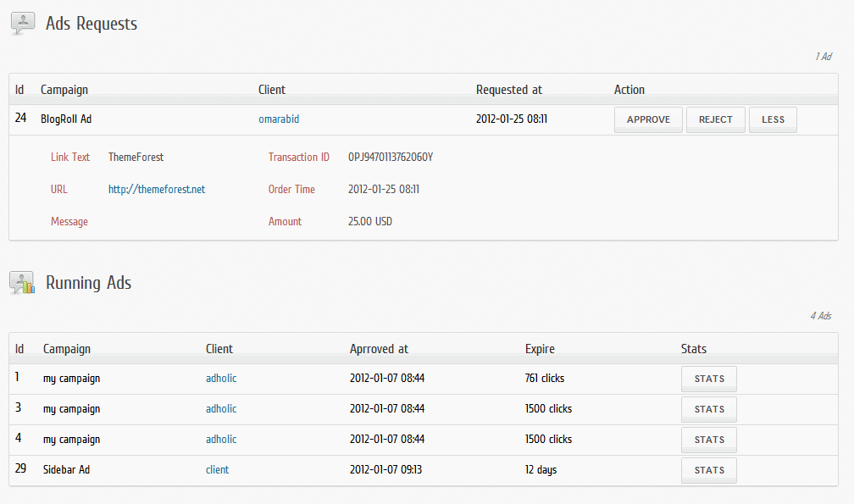This screenshot has width=854, height=504.
Task: Click the Ads Requests heading
Action: [x=91, y=24]
